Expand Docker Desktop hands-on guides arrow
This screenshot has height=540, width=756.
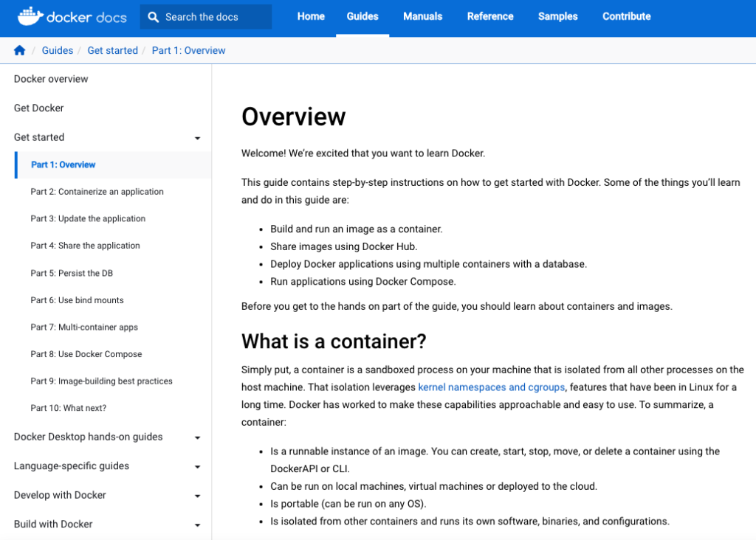point(197,438)
